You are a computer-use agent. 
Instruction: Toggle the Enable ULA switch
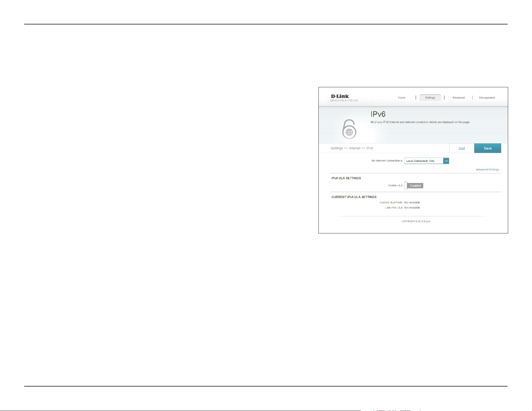click(x=414, y=186)
